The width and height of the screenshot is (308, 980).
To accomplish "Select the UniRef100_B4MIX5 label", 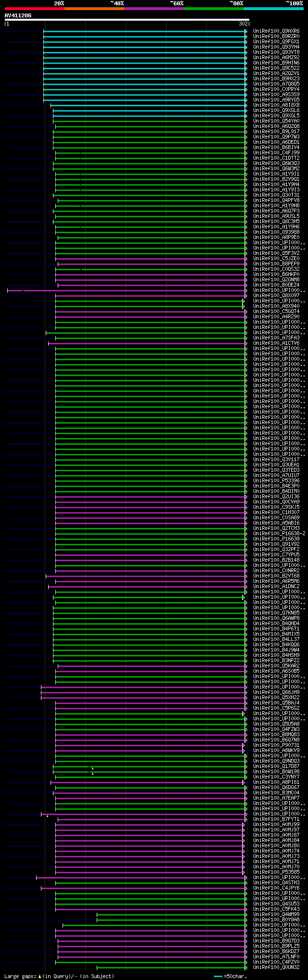I will [276, 634].
